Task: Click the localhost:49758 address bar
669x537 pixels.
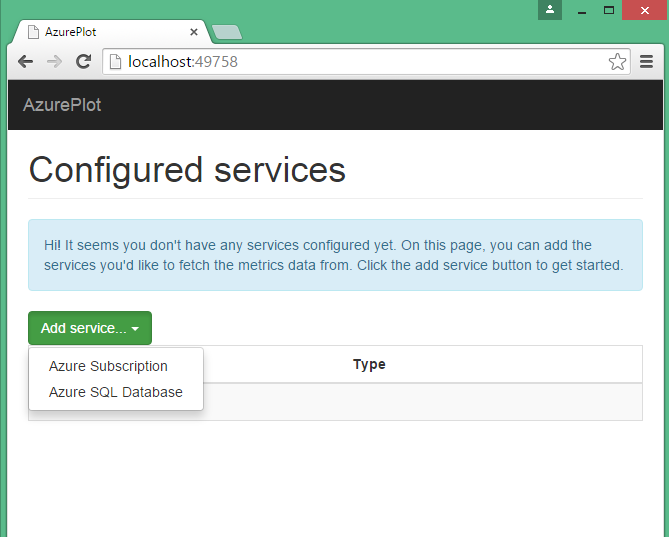Action: pyautogui.click(x=366, y=62)
